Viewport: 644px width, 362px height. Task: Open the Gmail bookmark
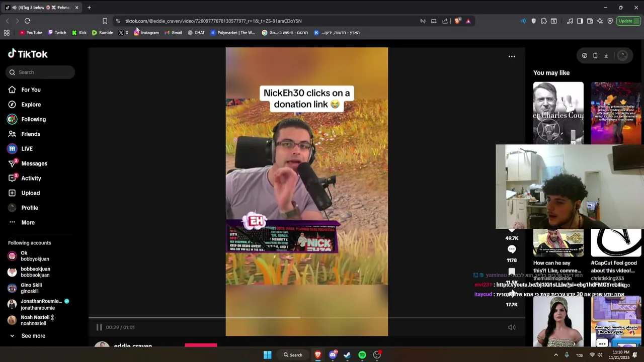tap(173, 33)
